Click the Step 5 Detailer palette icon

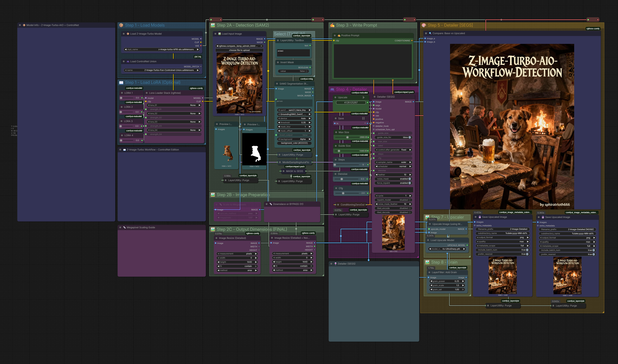(424, 25)
